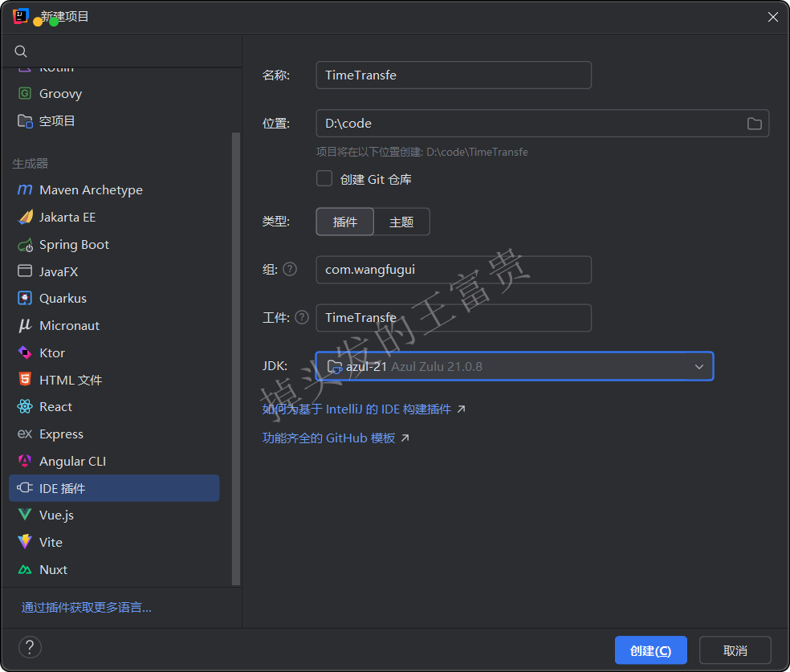Image resolution: width=790 pixels, height=672 pixels.
Task: Open 通过插件获取更多语言 link
Action: pos(86,608)
